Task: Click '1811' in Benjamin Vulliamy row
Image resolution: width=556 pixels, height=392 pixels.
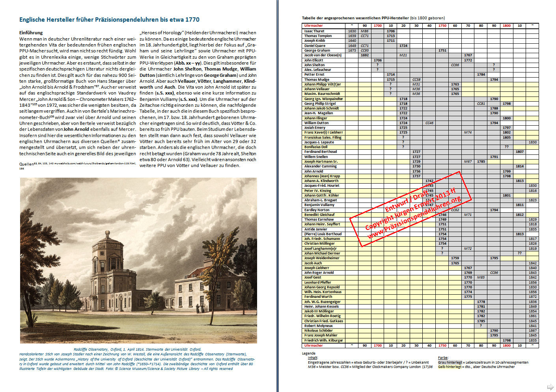Action: tap(520, 205)
